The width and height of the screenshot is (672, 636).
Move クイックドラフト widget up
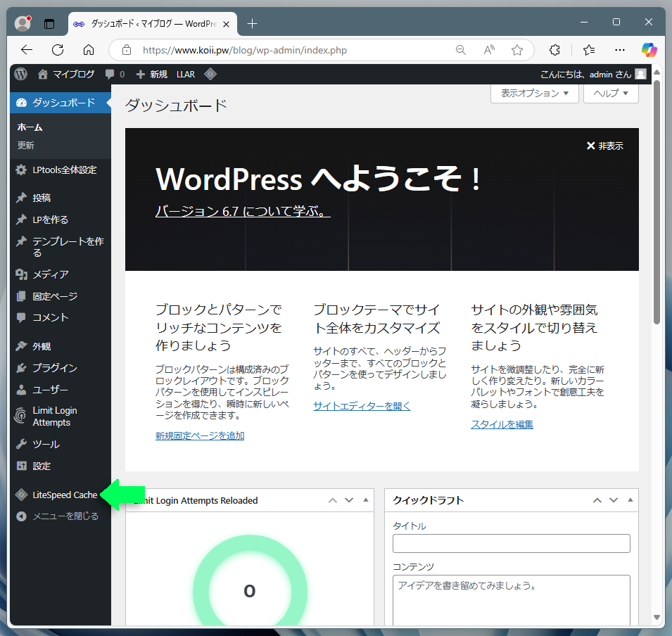(x=597, y=500)
